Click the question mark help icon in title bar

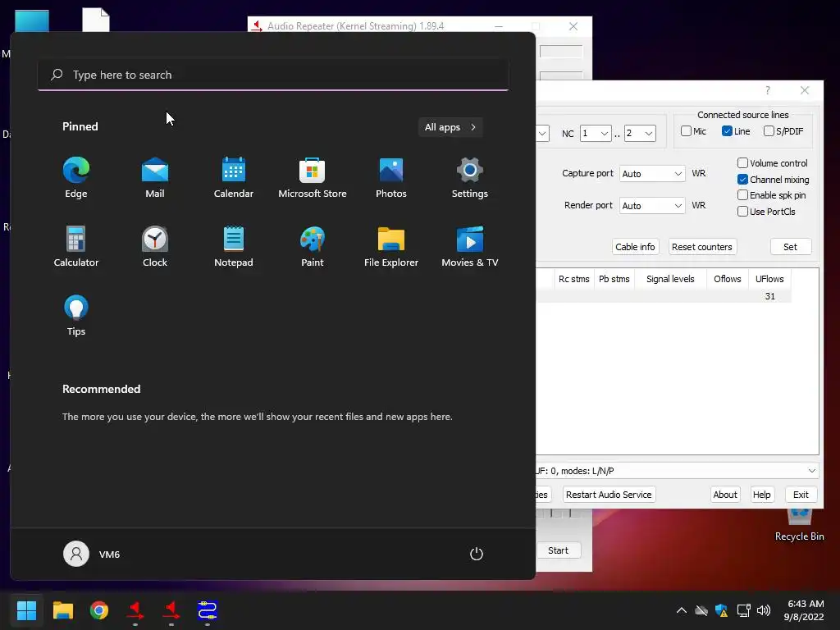[768, 90]
